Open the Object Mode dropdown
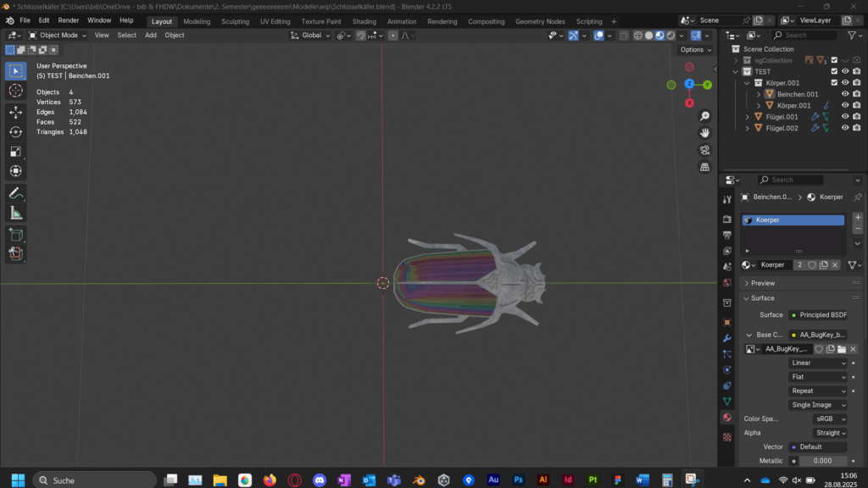The image size is (868, 488). [57, 36]
